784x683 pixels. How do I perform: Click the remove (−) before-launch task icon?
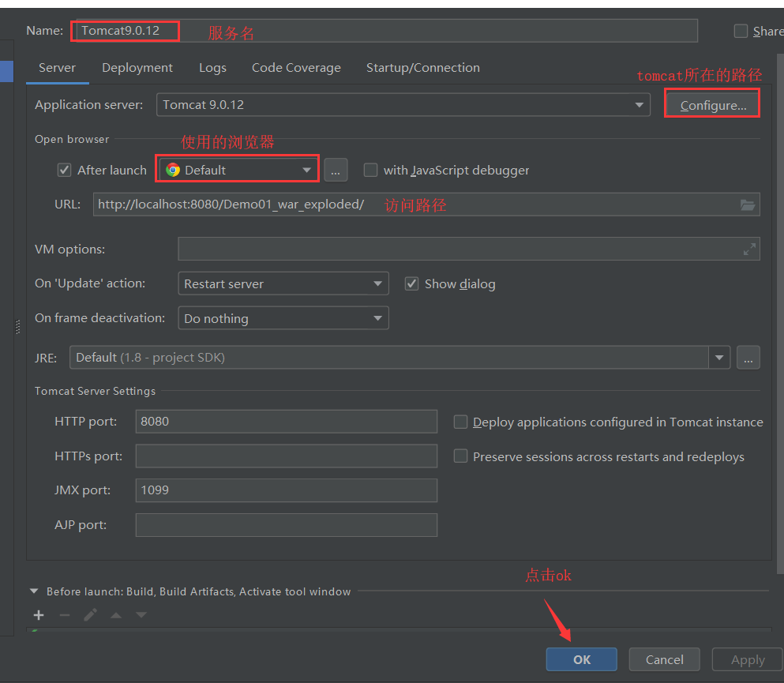65,615
